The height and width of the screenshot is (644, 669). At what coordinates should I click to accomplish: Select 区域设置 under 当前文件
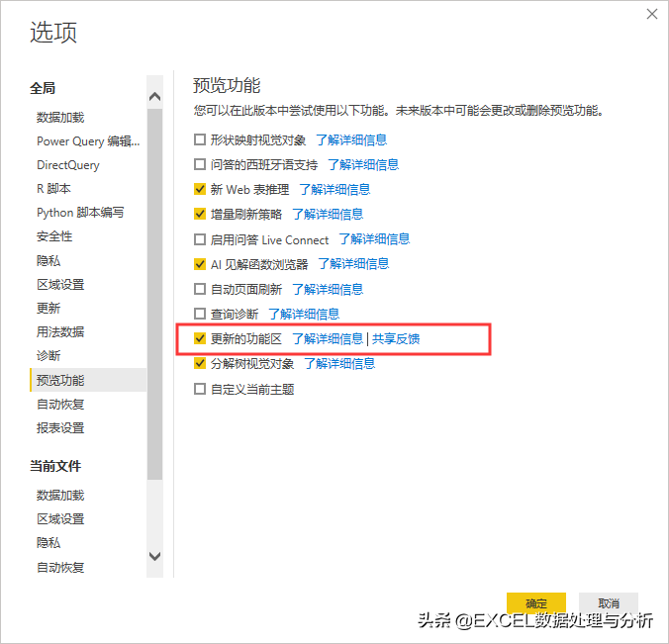coord(60,519)
